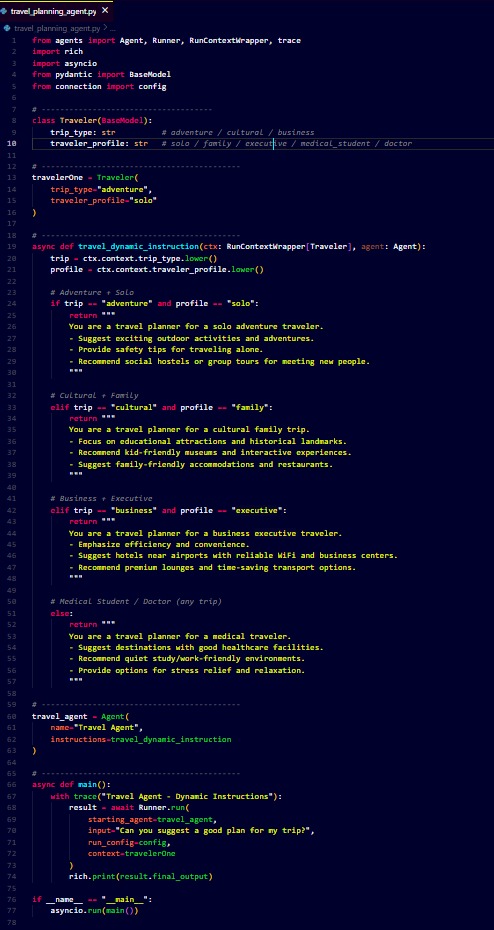The image size is (494, 930).
Task: Click comment '# Medical Student / Doctor (any trip)'
Action: pyautogui.click(x=136, y=602)
